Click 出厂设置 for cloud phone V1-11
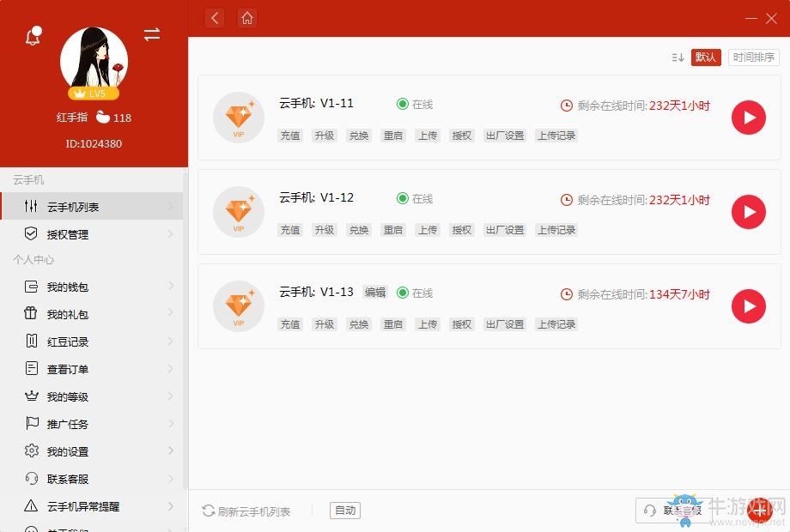Screen dimensions: 790x532 pos(505,136)
